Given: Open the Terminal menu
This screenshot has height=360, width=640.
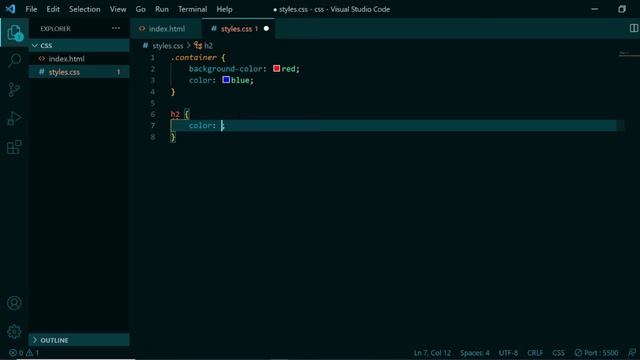Looking at the screenshot, I should [x=192, y=9].
